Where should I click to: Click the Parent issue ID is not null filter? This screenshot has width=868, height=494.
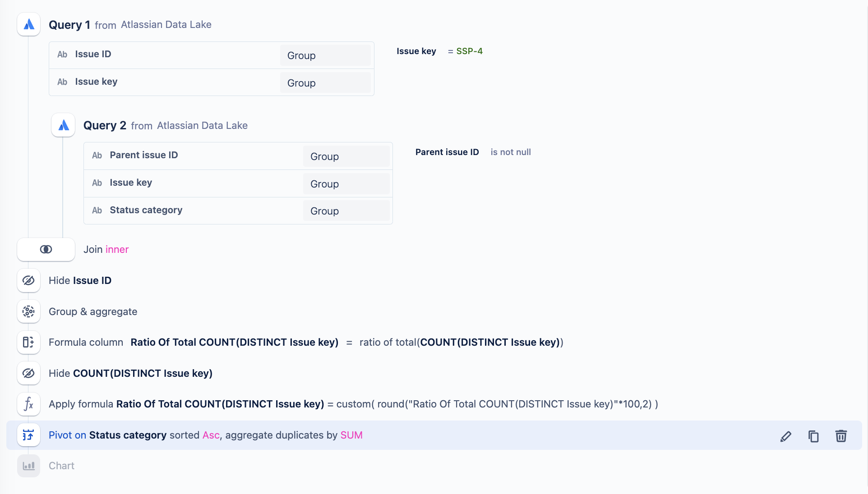(473, 152)
